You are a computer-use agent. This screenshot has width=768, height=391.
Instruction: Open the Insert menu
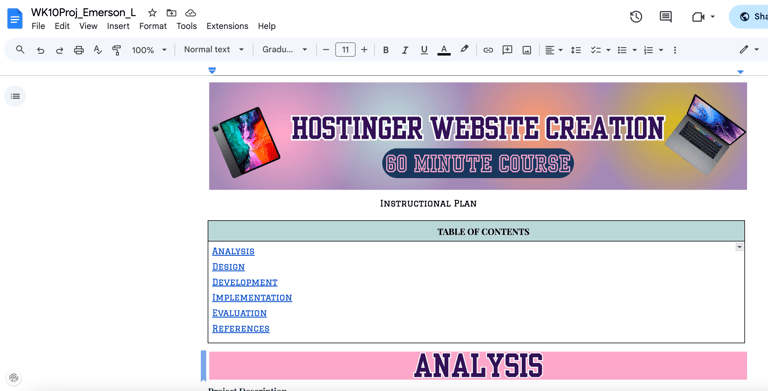(x=119, y=26)
